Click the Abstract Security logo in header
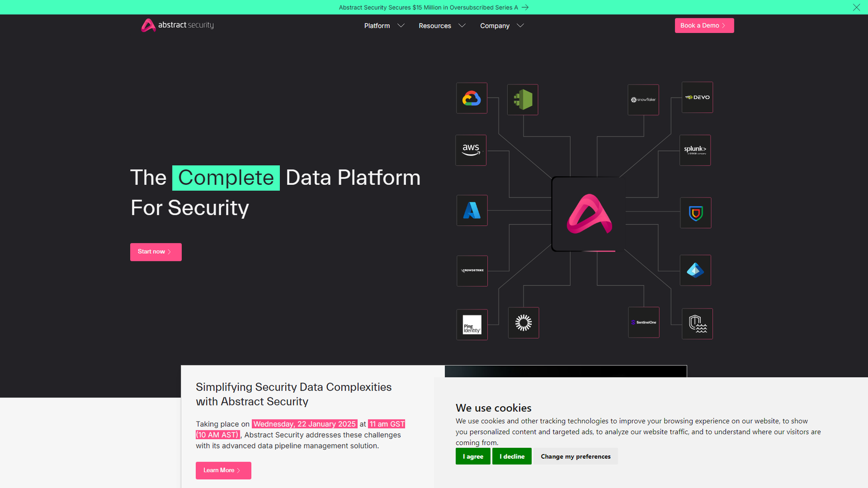The height and width of the screenshot is (488, 868). (177, 25)
